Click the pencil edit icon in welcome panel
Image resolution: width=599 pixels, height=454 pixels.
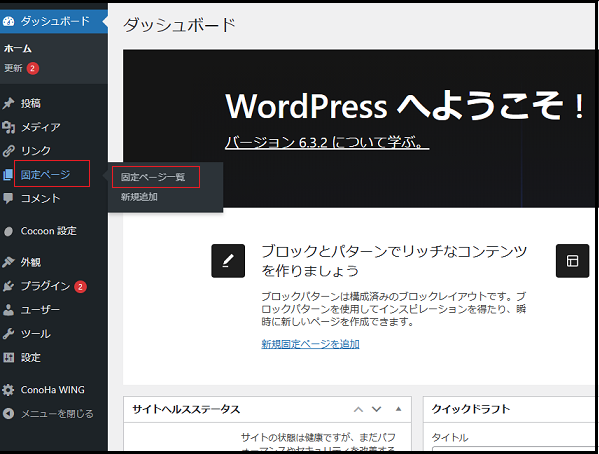(228, 261)
